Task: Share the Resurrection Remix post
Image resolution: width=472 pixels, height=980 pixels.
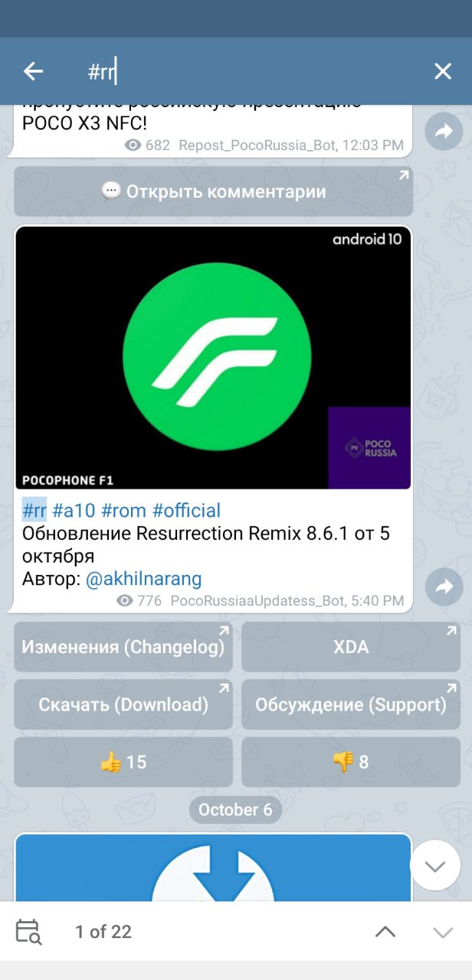Action: coord(444,587)
